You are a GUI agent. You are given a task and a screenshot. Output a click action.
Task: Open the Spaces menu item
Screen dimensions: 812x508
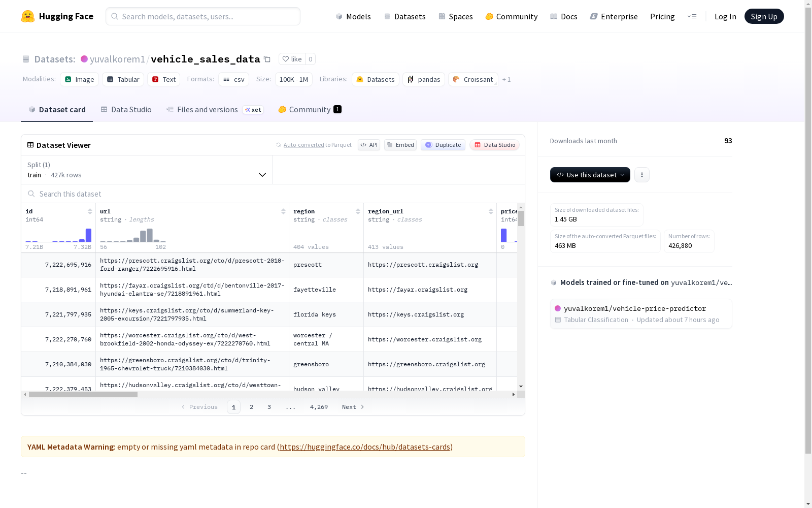tap(456, 16)
